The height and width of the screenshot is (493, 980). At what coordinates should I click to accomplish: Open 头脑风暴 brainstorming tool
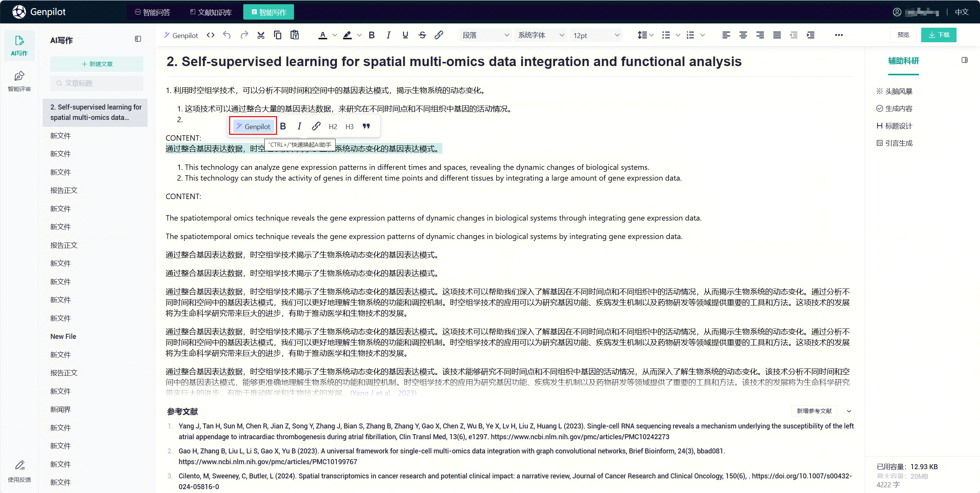894,91
